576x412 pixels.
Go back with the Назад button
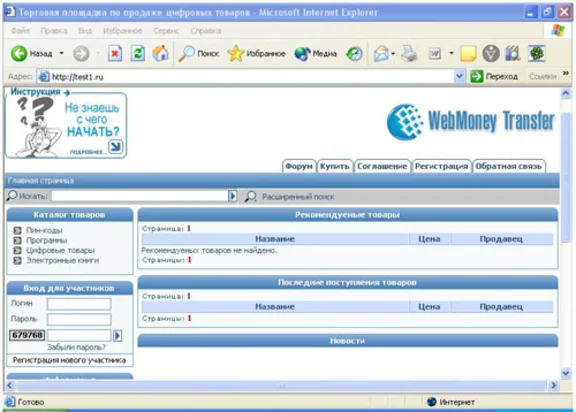[x=32, y=54]
